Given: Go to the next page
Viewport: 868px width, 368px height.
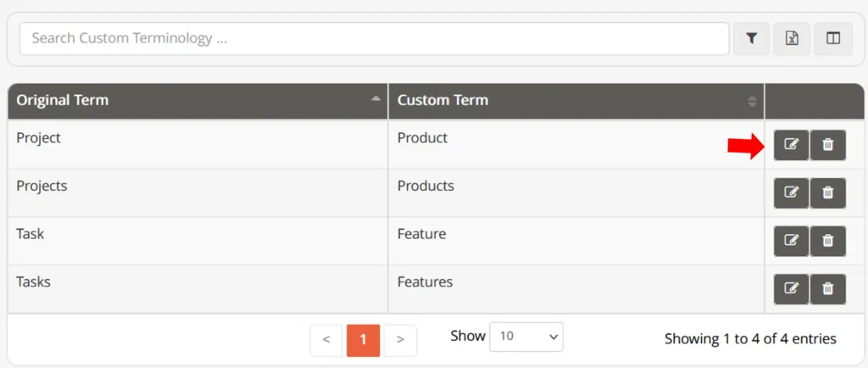Looking at the screenshot, I should point(400,340).
